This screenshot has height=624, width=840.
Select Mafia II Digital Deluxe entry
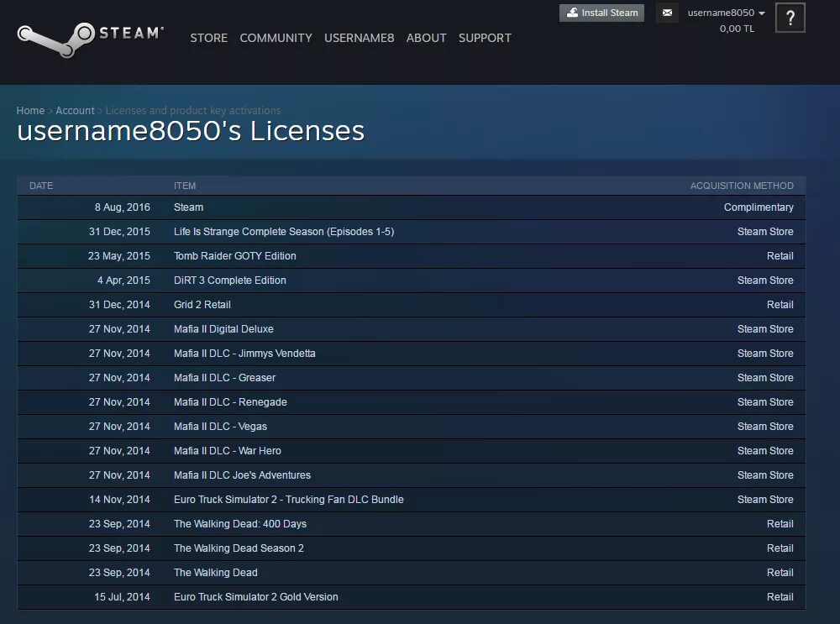coord(223,329)
